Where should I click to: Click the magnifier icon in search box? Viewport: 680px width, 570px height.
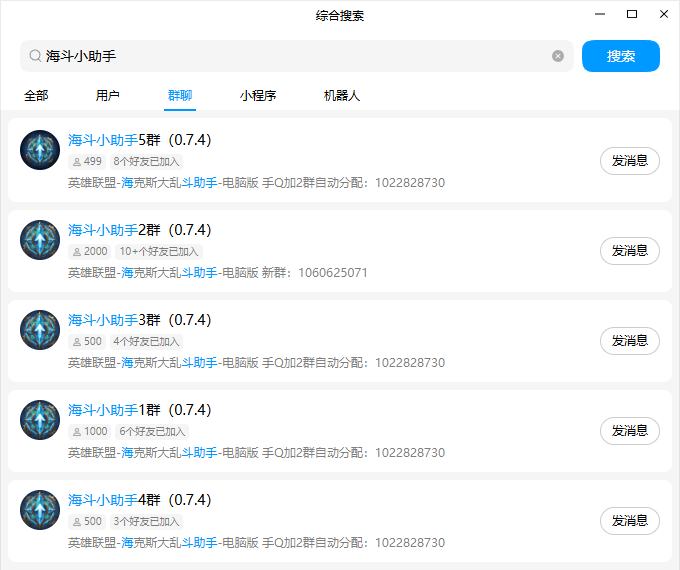tap(35, 56)
